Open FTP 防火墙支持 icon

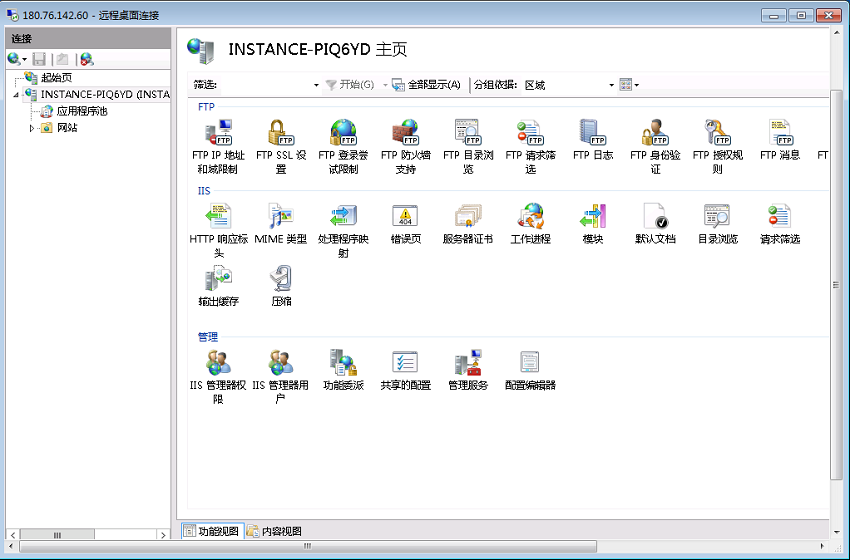click(405, 147)
